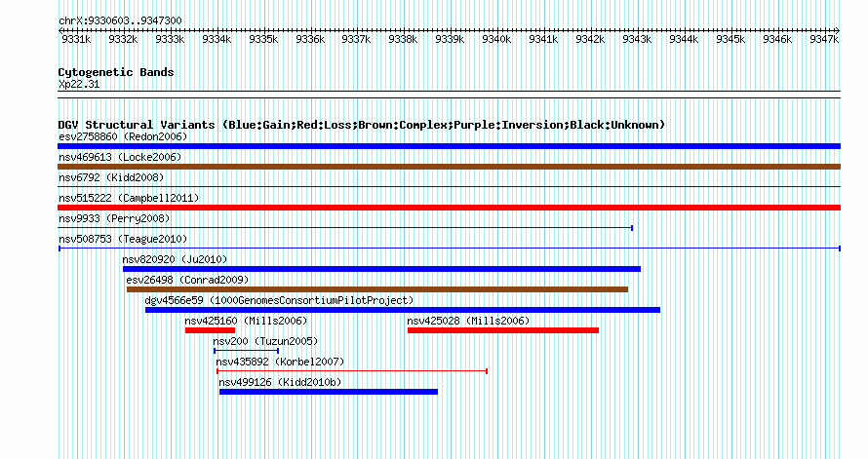Click the esv26498 (Conrad2009) brown bar
868x459 pixels.
click(377, 289)
